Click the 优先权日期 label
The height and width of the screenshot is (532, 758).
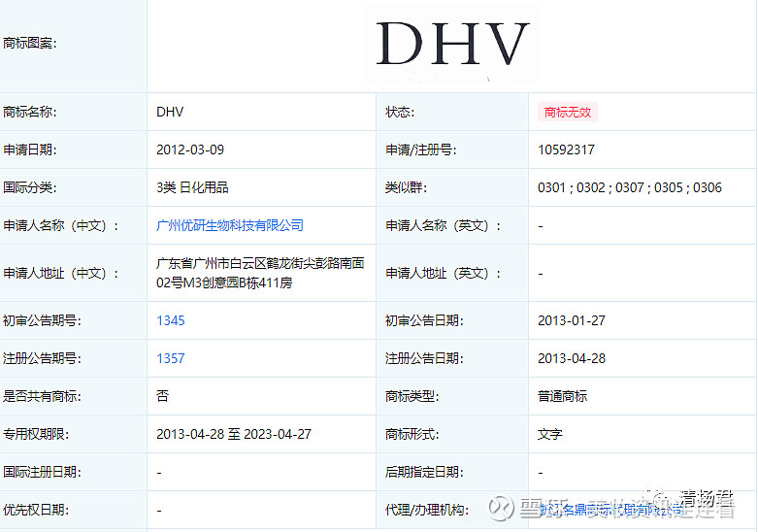tap(36, 510)
